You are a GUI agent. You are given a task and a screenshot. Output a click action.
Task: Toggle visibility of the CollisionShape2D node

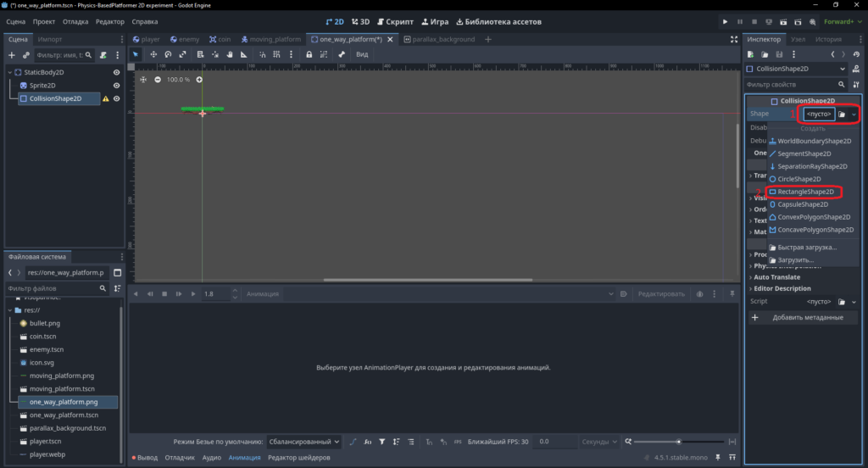pos(116,98)
